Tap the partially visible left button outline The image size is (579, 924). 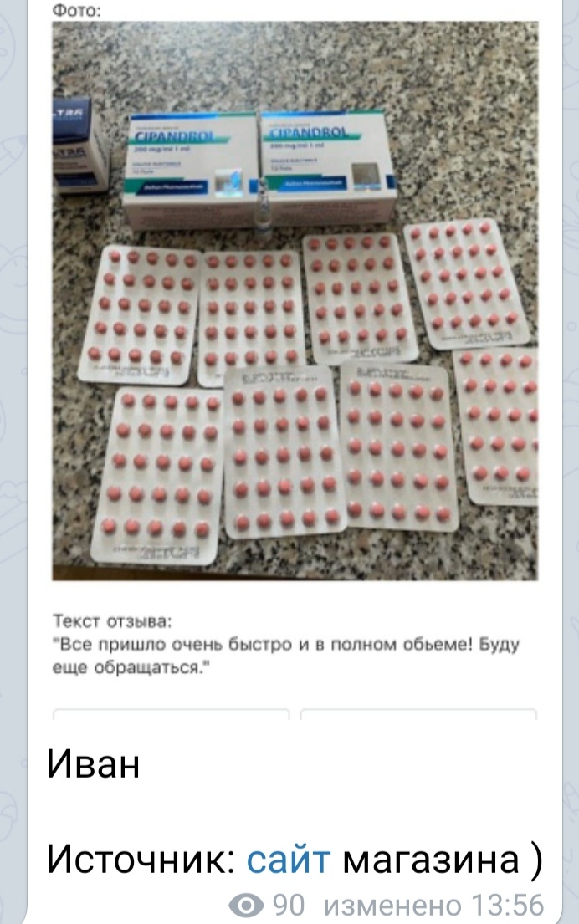[x=171, y=714]
